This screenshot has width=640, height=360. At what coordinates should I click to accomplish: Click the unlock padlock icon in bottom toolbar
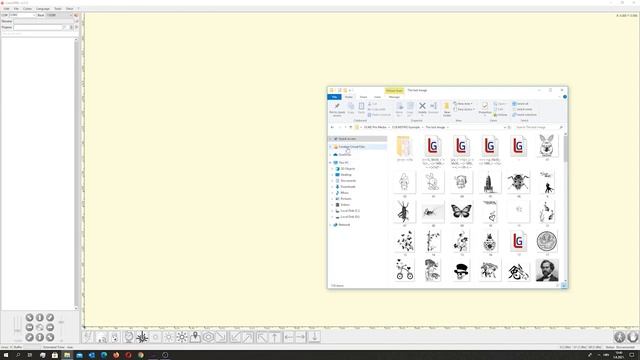[115, 337]
